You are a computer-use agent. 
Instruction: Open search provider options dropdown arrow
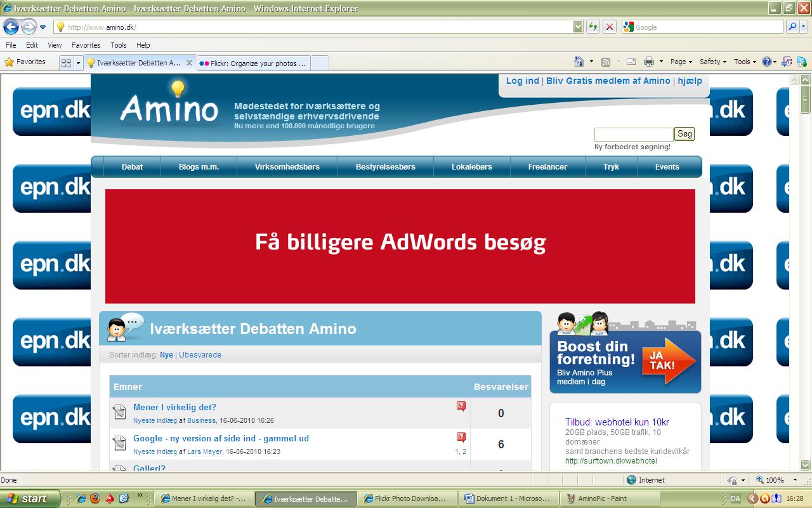click(804, 27)
